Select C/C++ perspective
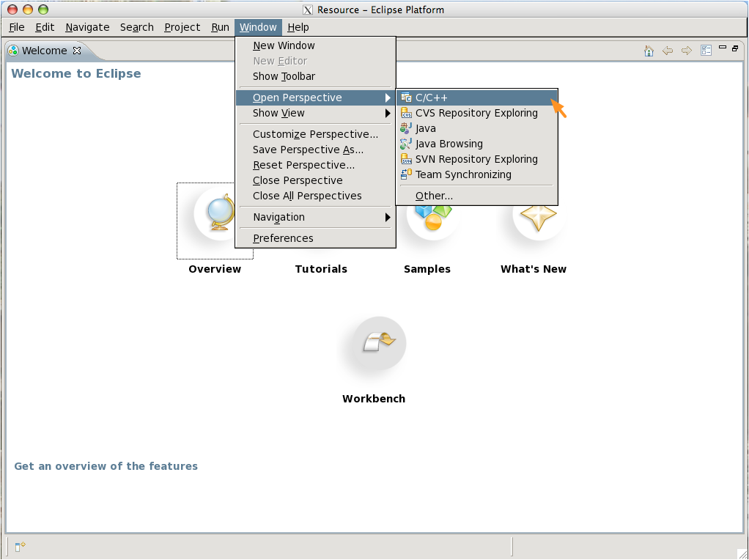749x560 pixels. click(x=477, y=98)
